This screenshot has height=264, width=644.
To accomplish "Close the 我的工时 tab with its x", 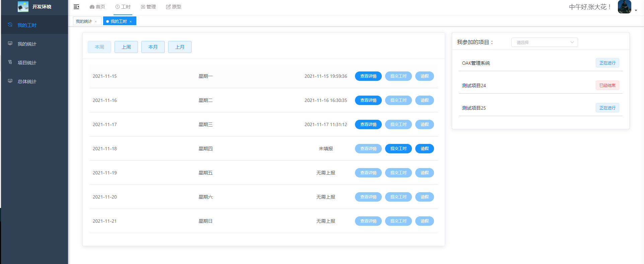I will (131, 21).
